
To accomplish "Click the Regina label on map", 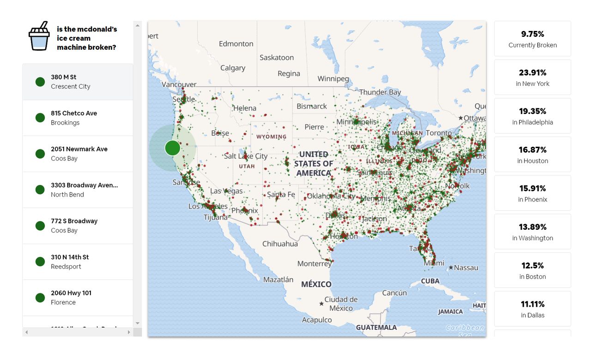I will 289,74.
